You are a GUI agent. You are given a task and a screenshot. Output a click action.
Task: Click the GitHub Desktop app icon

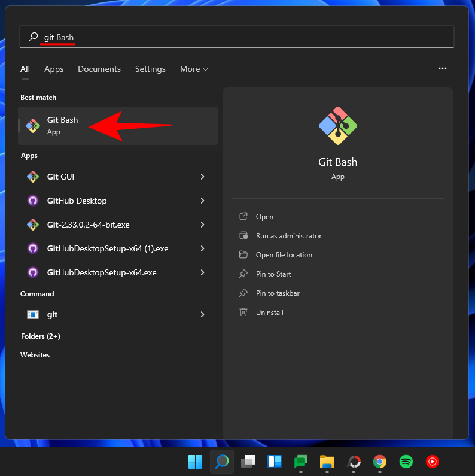(33, 201)
